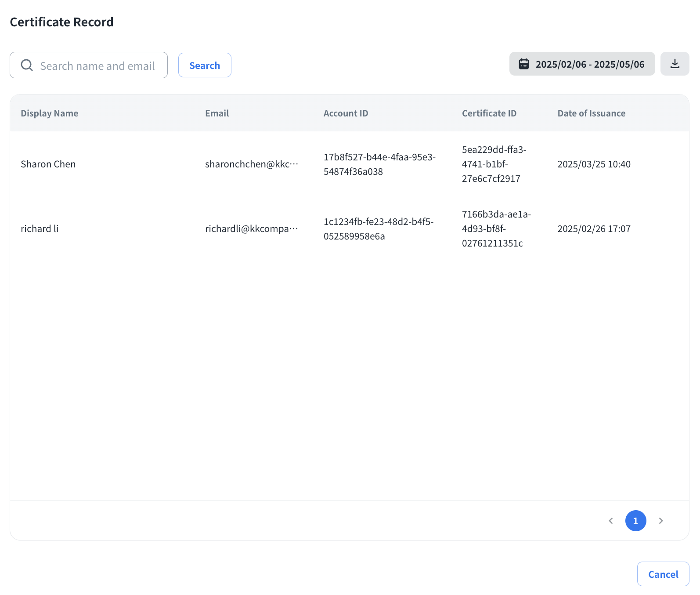Screen dimensions: 700x595
Task: Select the richard li name cell
Action: (40, 229)
